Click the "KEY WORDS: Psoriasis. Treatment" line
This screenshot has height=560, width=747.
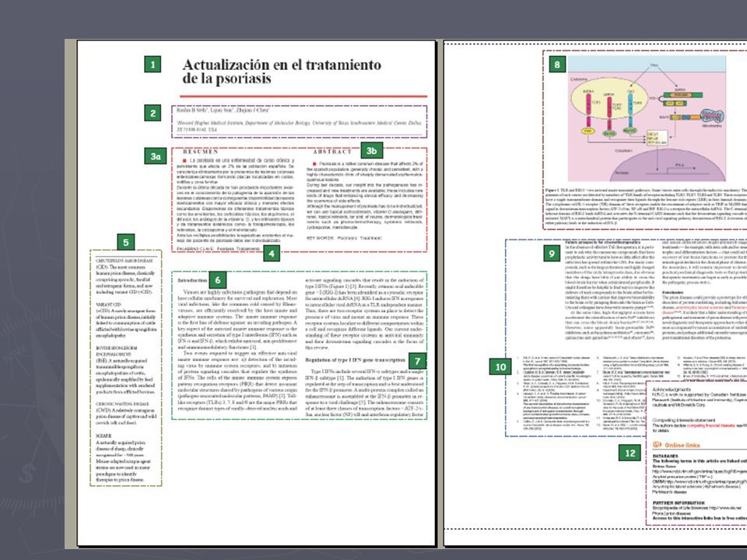(344, 238)
